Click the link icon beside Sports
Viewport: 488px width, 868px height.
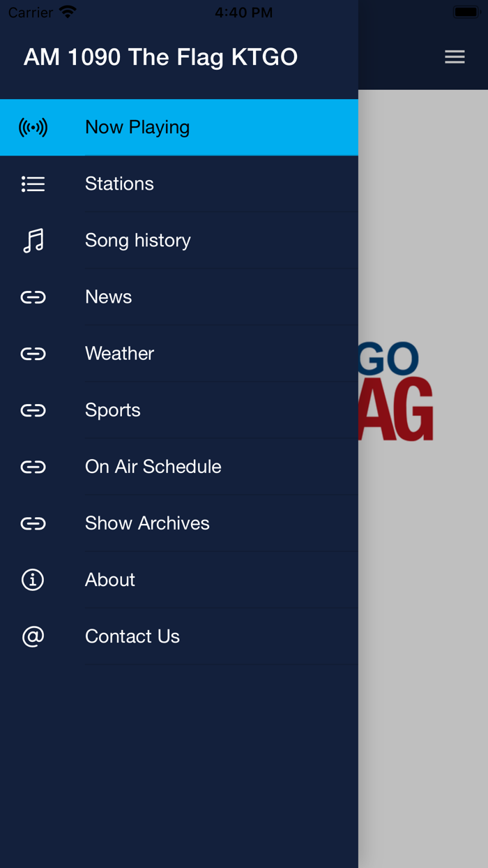33,410
